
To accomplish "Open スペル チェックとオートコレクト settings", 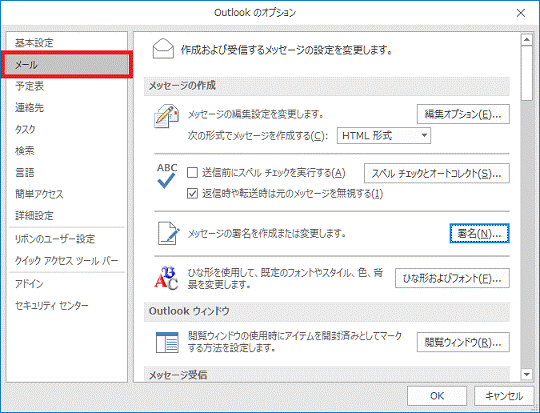I will point(437,173).
